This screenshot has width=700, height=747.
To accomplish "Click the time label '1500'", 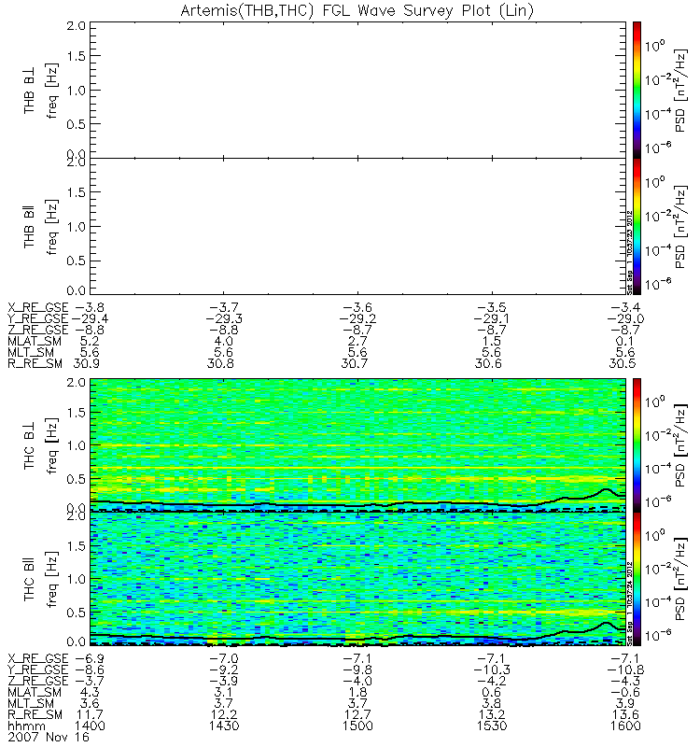I will [357, 726].
